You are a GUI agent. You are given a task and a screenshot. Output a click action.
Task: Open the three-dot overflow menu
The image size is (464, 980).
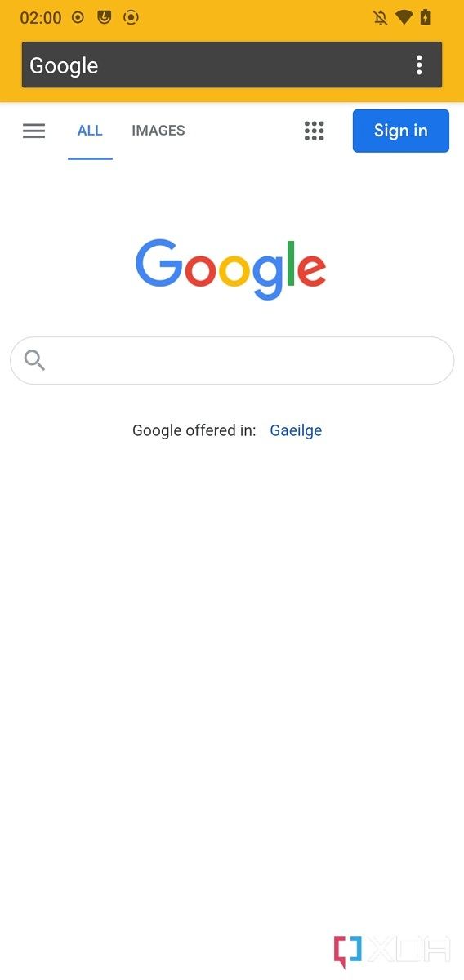(419, 65)
